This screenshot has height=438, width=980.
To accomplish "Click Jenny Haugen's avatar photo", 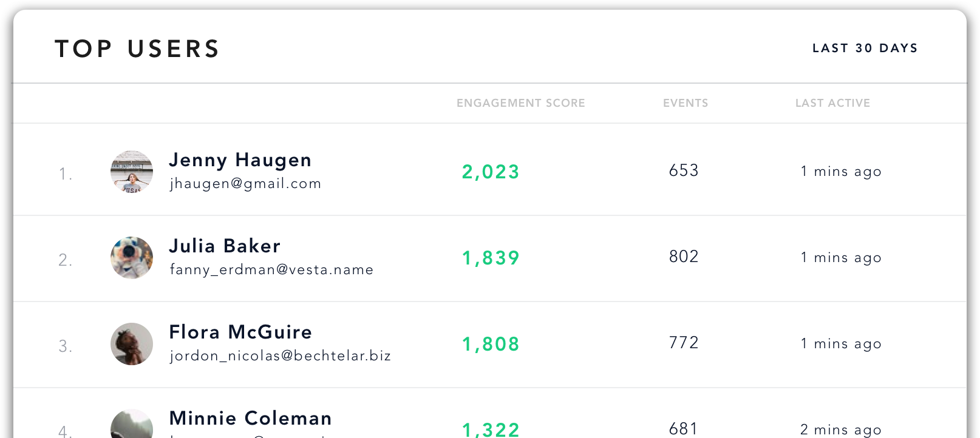I will pos(132,172).
